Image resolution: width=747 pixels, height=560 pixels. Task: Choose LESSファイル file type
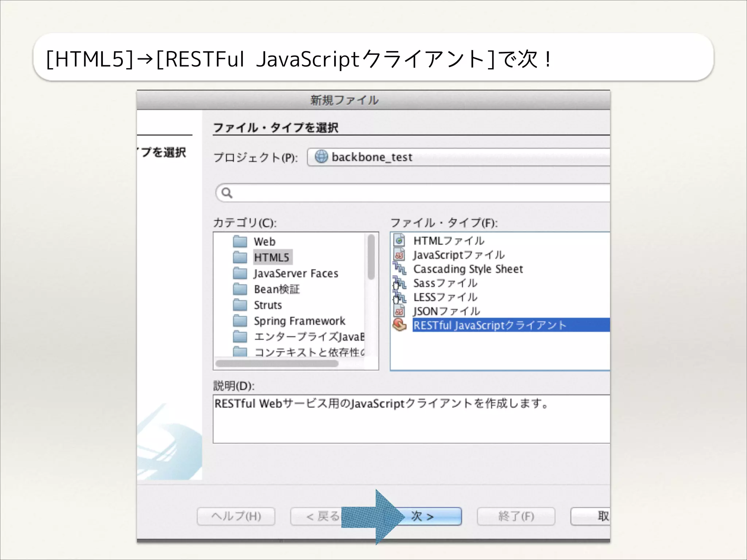point(445,297)
